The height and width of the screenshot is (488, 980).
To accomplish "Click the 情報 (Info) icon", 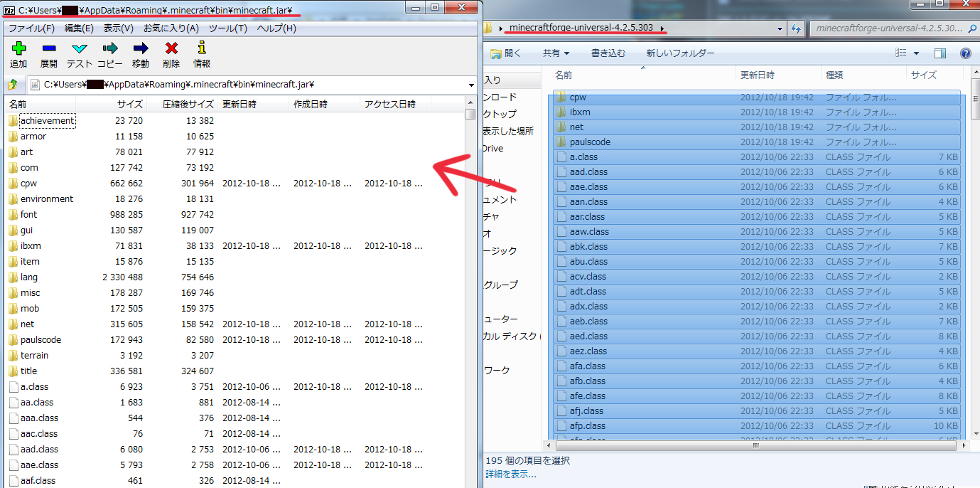I will pyautogui.click(x=202, y=48).
